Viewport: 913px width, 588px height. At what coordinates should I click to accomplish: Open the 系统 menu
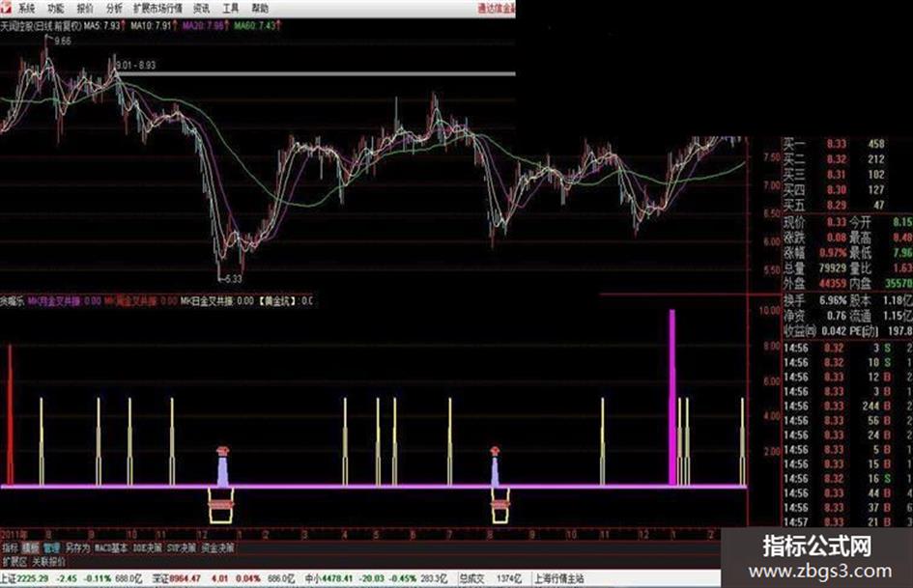tap(26, 8)
